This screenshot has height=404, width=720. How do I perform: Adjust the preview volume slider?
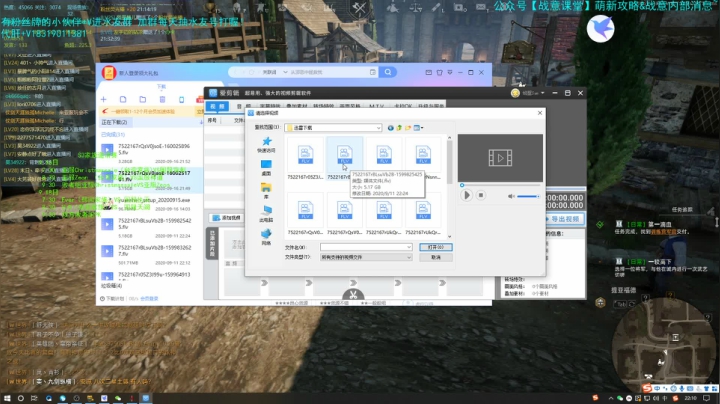click(528, 196)
